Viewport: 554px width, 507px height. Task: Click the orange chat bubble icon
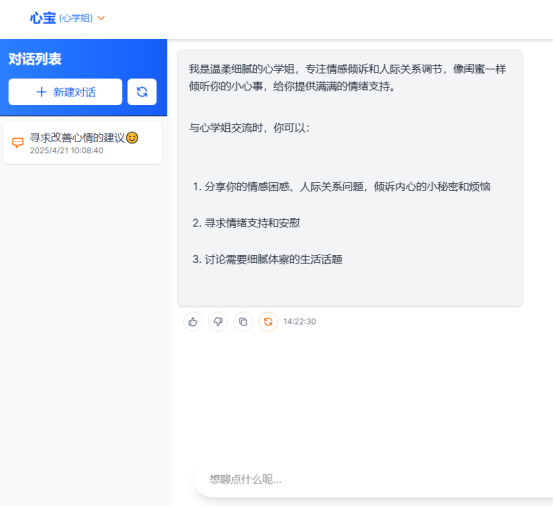pyautogui.click(x=18, y=142)
